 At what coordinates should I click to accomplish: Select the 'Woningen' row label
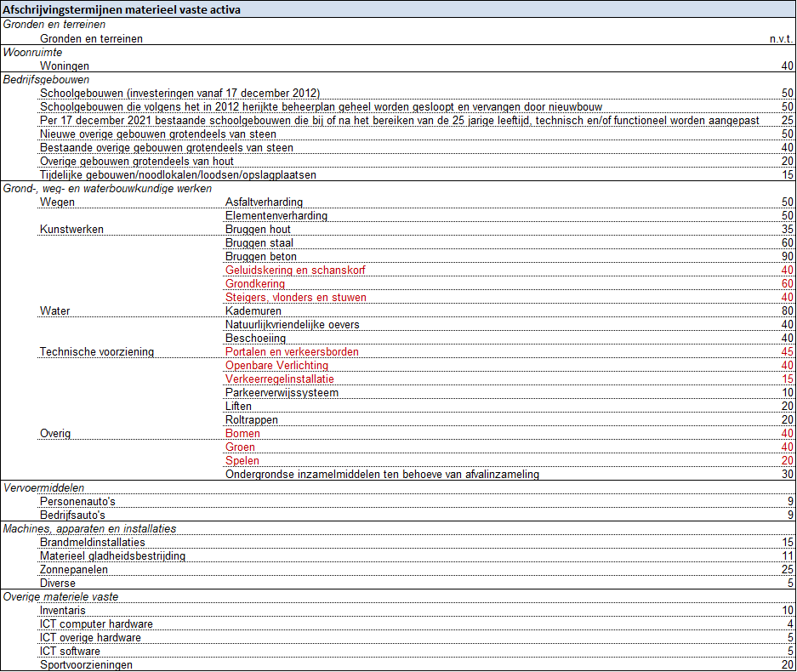(x=64, y=65)
